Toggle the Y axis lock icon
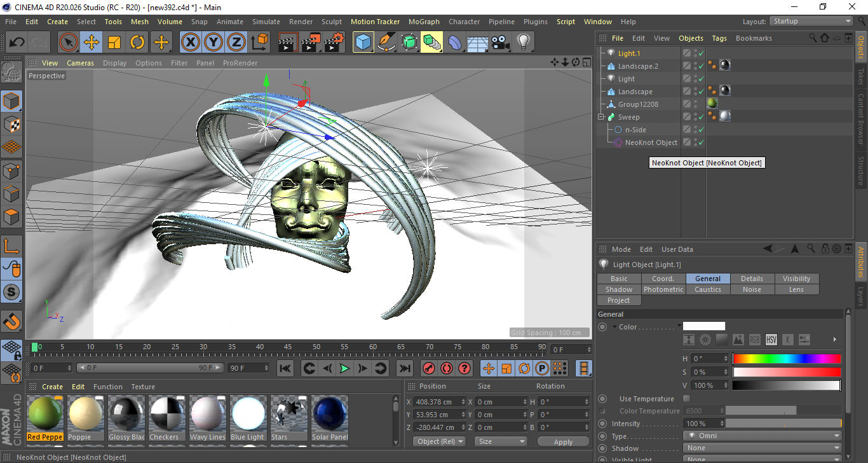The image size is (868, 463). (214, 43)
